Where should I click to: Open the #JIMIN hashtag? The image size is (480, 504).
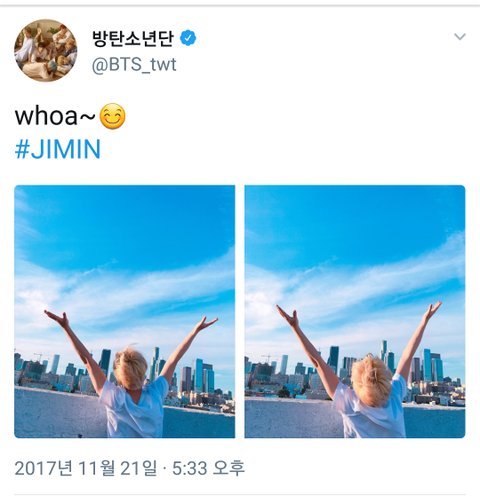point(58,149)
